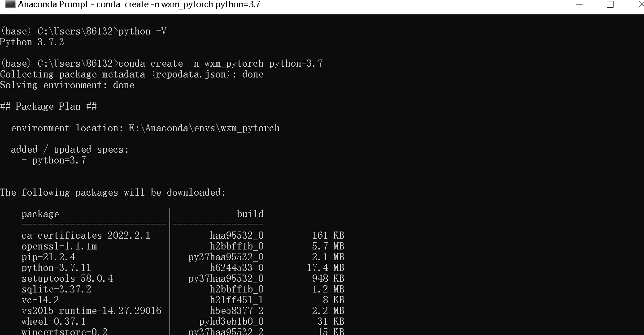Click the 161 KB size value
Viewport: 644px width, 335px height.
[328, 236]
